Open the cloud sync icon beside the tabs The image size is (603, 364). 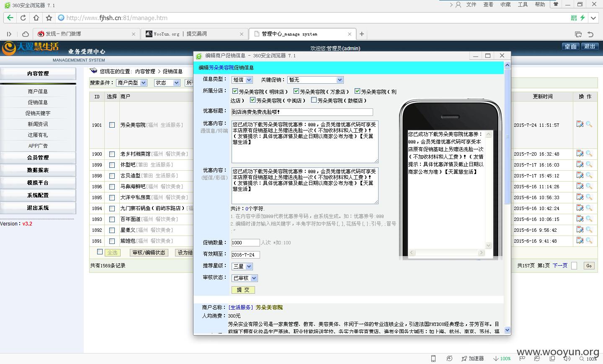(26, 34)
